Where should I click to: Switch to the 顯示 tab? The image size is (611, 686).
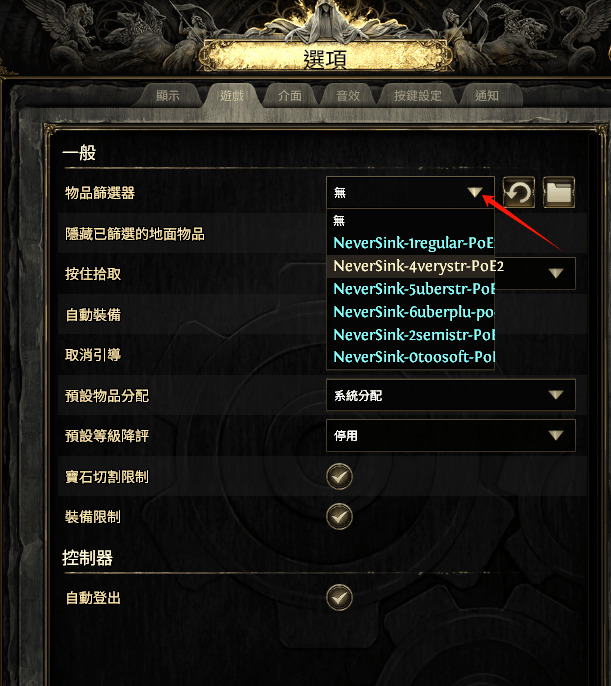(168, 95)
